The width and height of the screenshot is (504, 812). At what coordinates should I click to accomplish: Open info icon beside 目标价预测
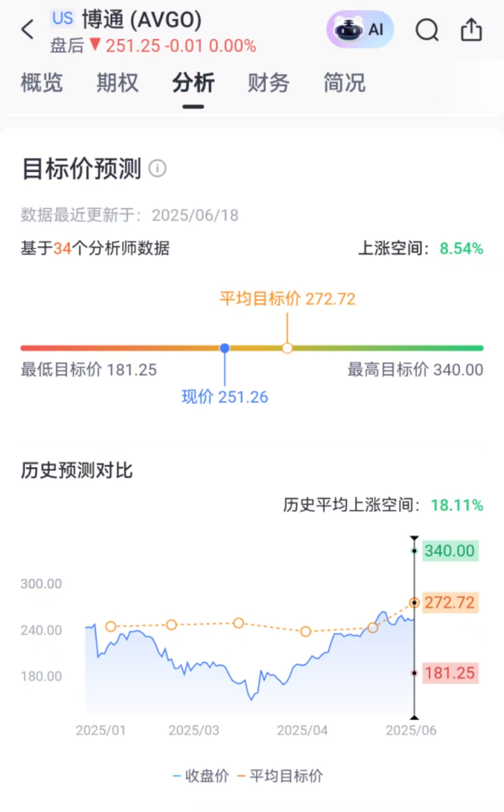(x=158, y=169)
